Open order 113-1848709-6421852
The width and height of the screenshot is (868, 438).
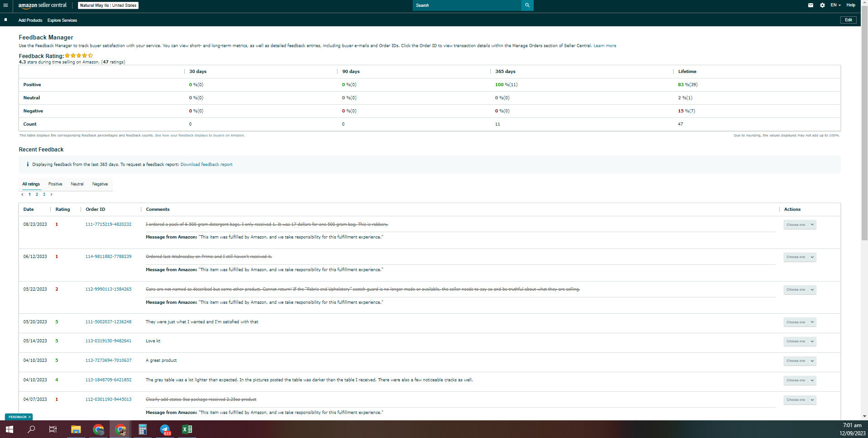(x=108, y=380)
